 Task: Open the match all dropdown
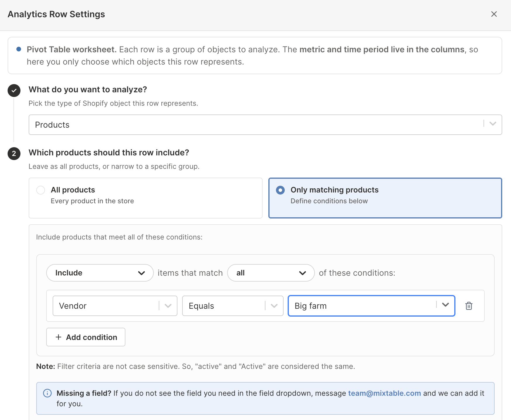tap(271, 273)
